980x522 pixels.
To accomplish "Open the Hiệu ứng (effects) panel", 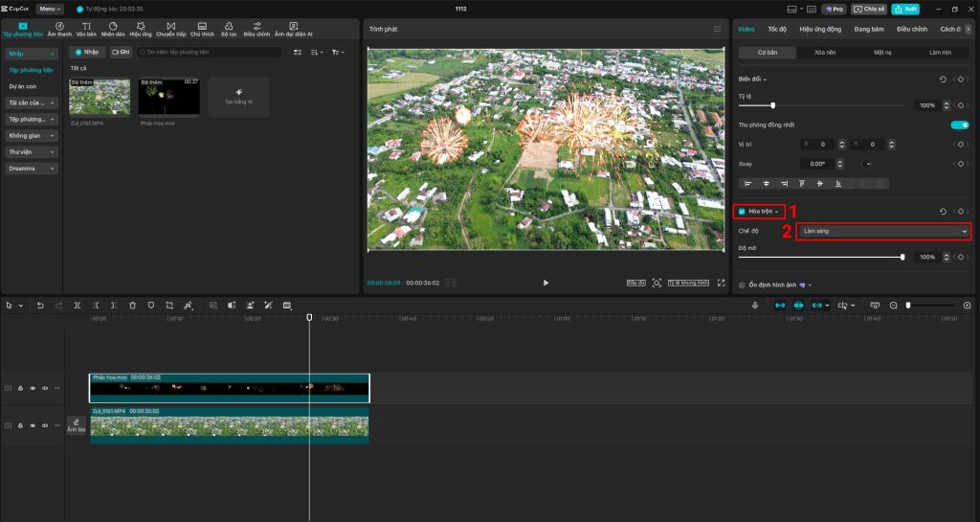I will (141, 29).
